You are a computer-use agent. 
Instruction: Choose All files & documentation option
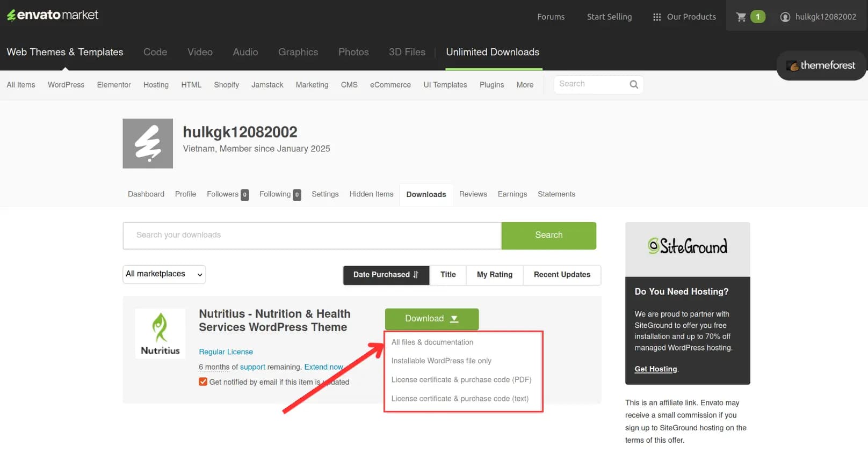[432, 342]
